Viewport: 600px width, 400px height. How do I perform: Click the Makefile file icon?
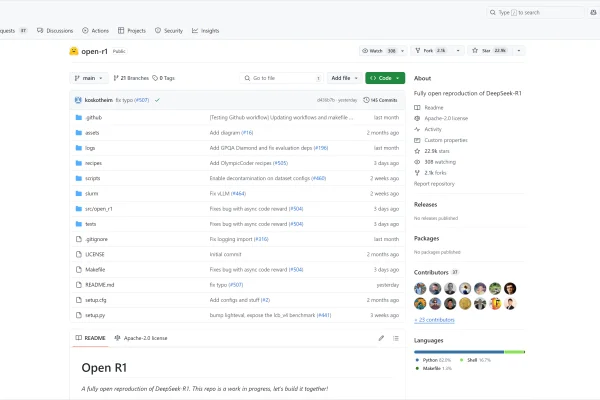coord(79,269)
